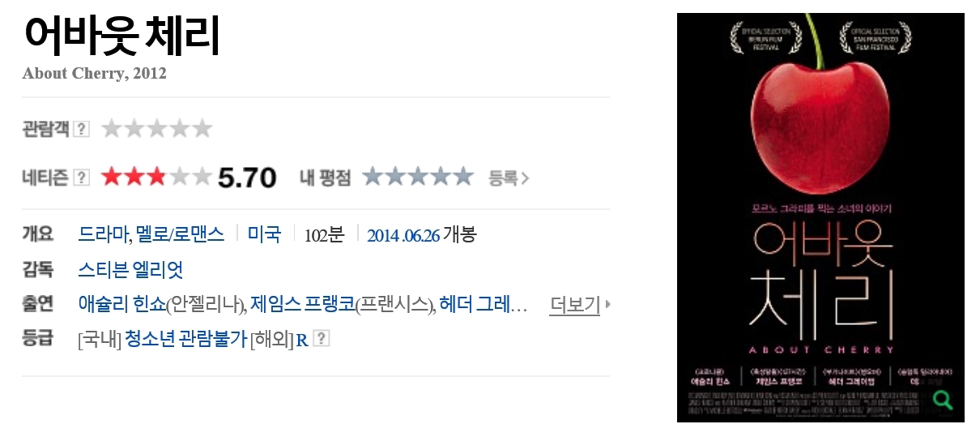Set the fifth star in 내 평점
Image resolution: width=980 pixels, height=437 pixels.
point(462,176)
